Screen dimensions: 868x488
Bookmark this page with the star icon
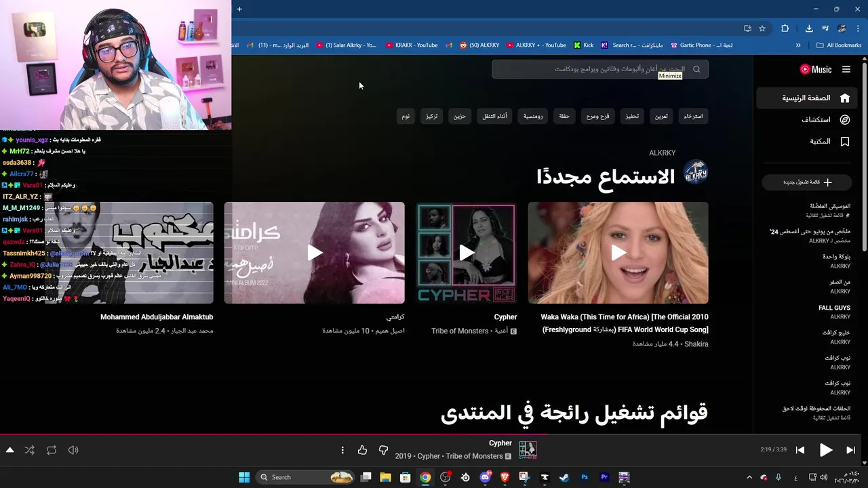tap(762, 28)
